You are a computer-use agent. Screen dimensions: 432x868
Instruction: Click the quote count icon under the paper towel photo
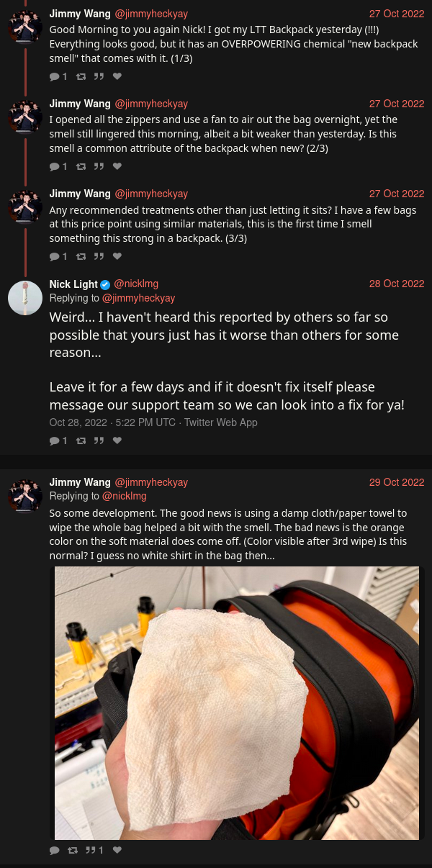91,850
